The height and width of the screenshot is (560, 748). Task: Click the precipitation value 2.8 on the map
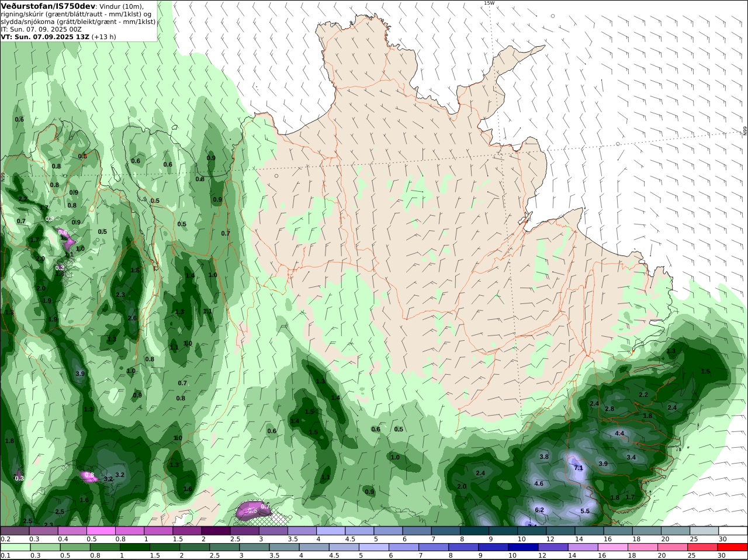(x=610, y=409)
